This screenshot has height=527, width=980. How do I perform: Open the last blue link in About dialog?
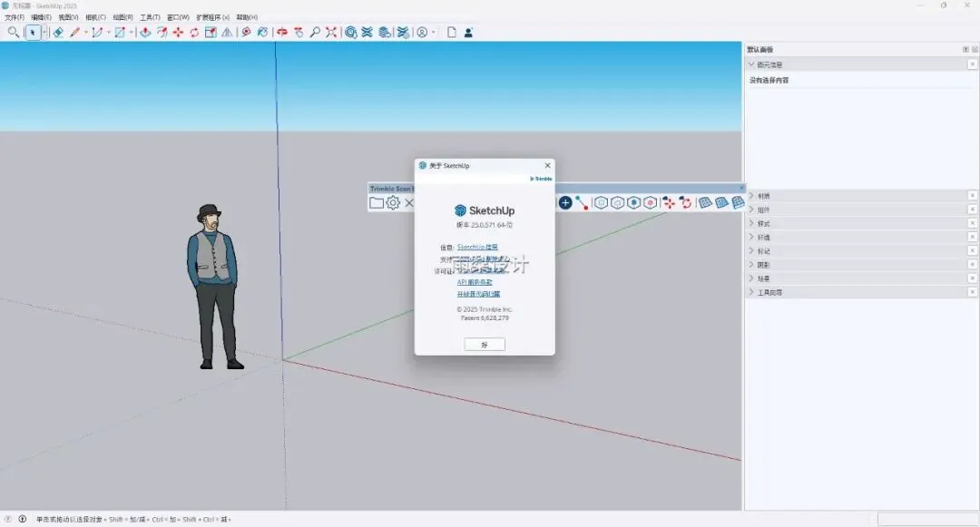click(478, 294)
